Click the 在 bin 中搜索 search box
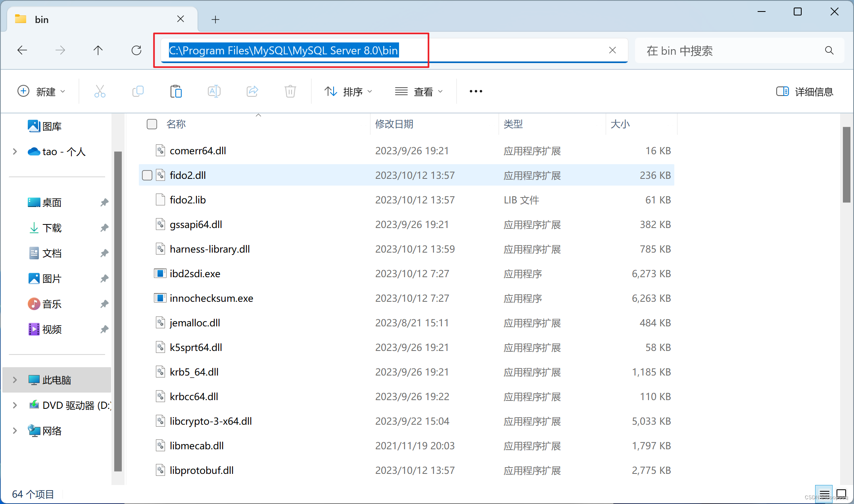 [x=739, y=50]
